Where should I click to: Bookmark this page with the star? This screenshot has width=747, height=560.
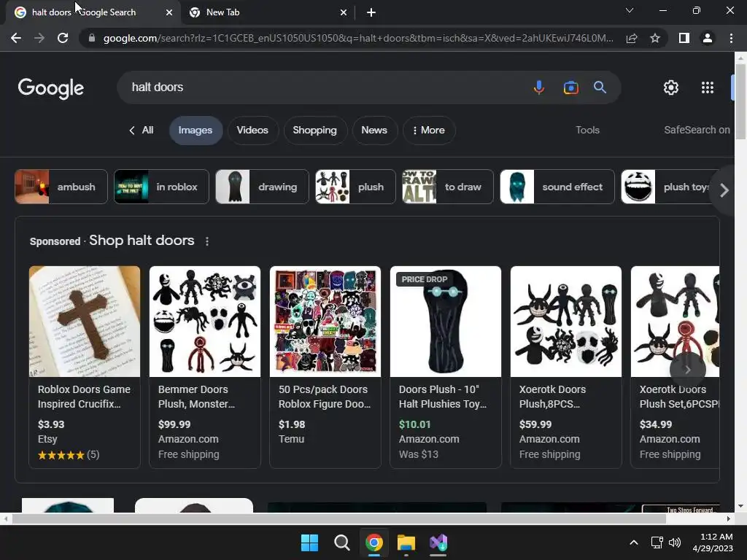[655, 38]
